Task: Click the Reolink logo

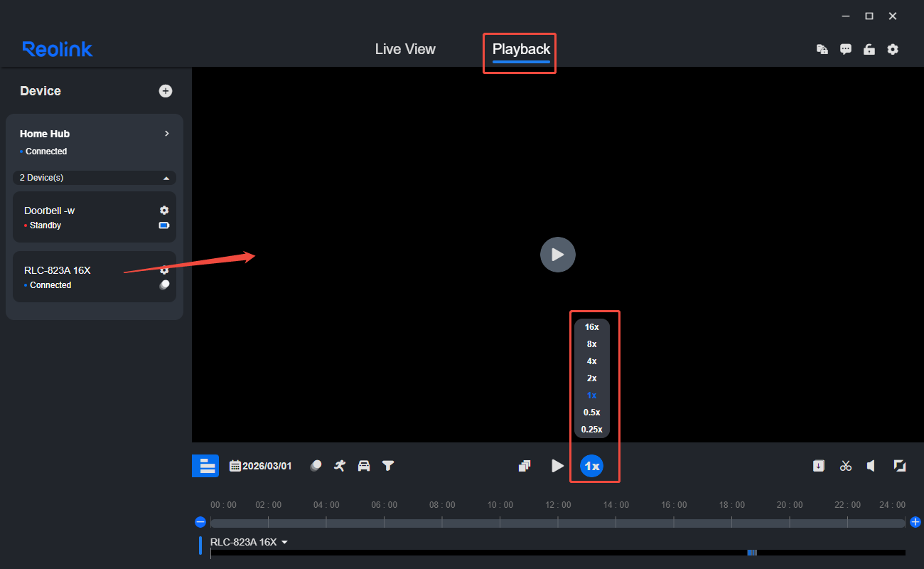Action: [x=58, y=49]
